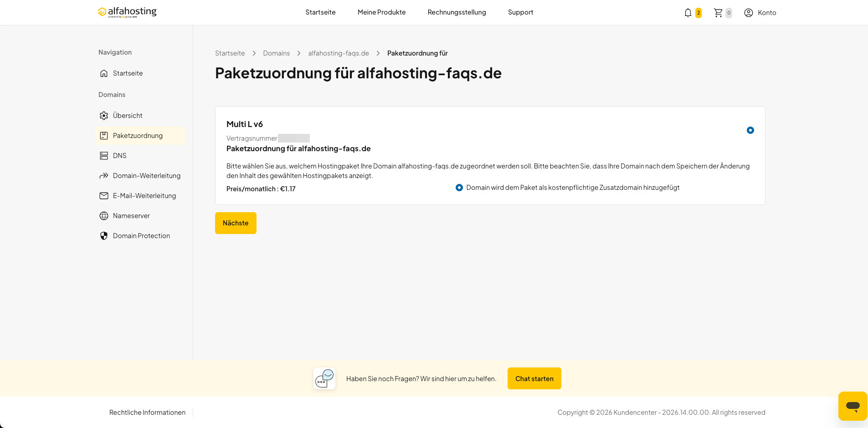Screen dimensions: 868x428
Task: Click Domains breadcrumb link
Action: 276,53
